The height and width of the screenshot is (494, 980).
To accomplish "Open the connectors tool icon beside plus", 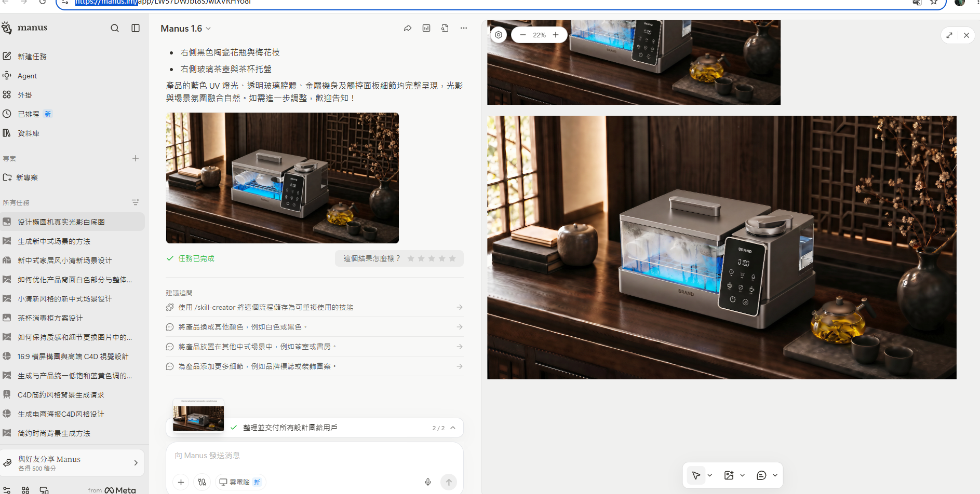I will [202, 482].
